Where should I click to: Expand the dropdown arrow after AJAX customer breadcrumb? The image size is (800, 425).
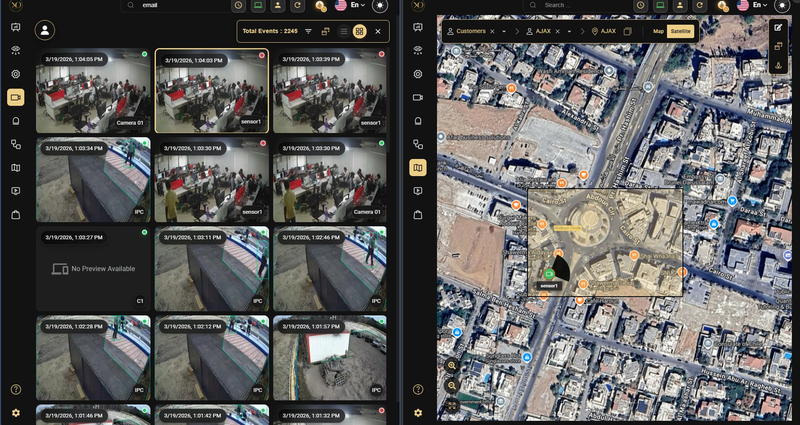pos(569,31)
